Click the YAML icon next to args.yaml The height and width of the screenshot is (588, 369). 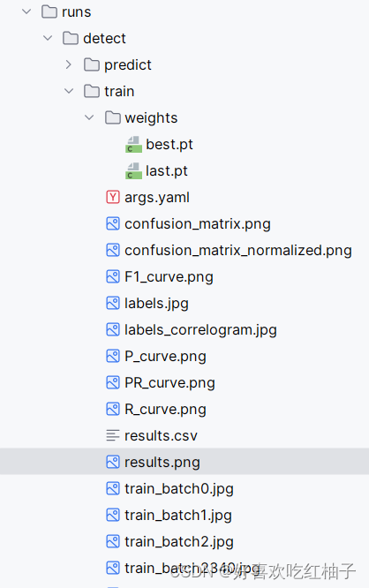point(113,197)
